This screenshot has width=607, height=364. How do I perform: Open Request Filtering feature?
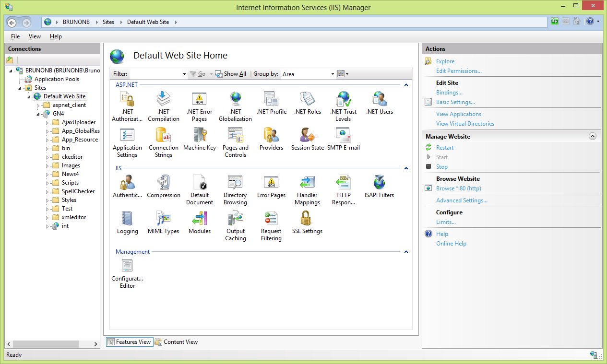(x=272, y=226)
